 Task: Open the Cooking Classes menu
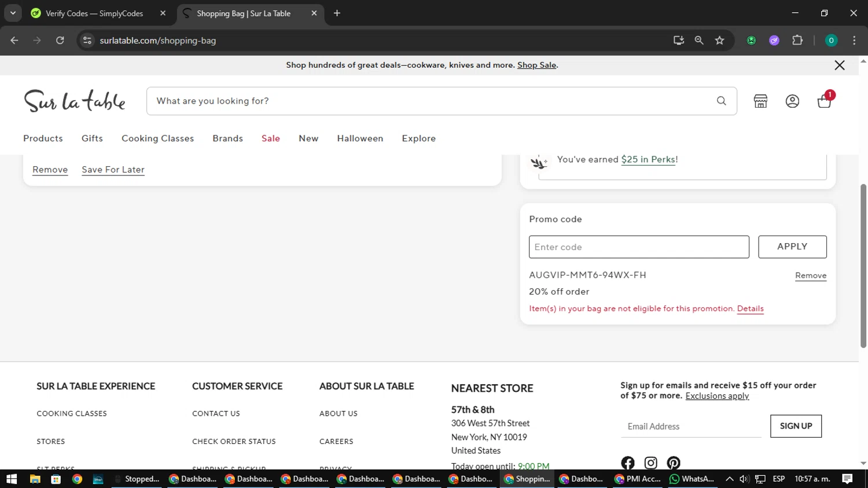(157, 138)
